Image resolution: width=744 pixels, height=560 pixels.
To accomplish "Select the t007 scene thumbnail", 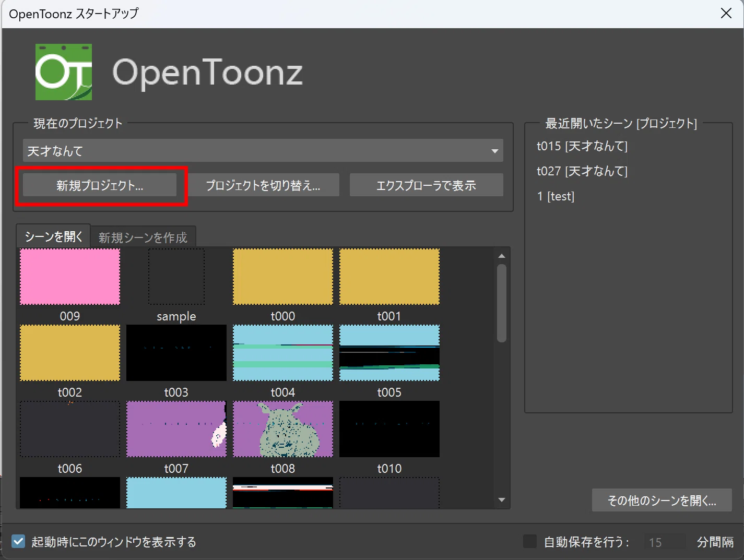I will tap(176, 429).
